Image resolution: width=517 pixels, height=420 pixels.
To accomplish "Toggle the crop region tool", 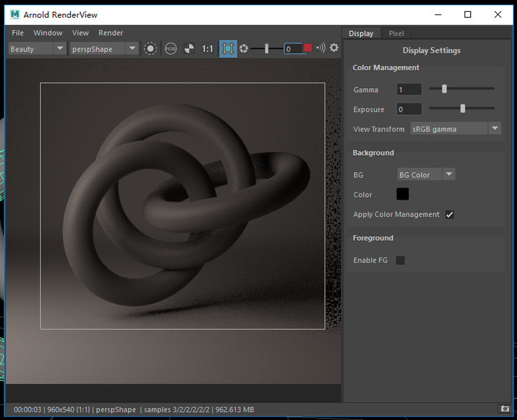I will coord(227,49).
